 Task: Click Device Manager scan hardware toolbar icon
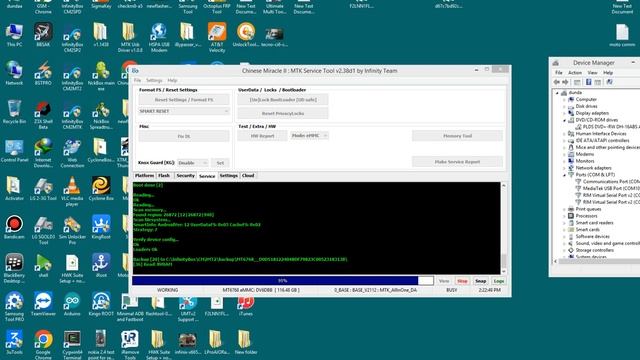(609, 82)
